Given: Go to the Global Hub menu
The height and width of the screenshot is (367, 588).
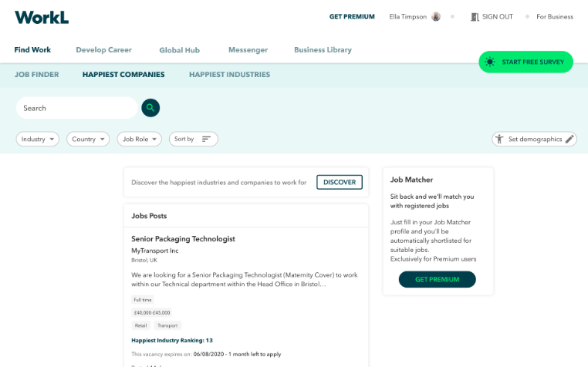Looking at the screenshot, I should [x=179, y=50].
